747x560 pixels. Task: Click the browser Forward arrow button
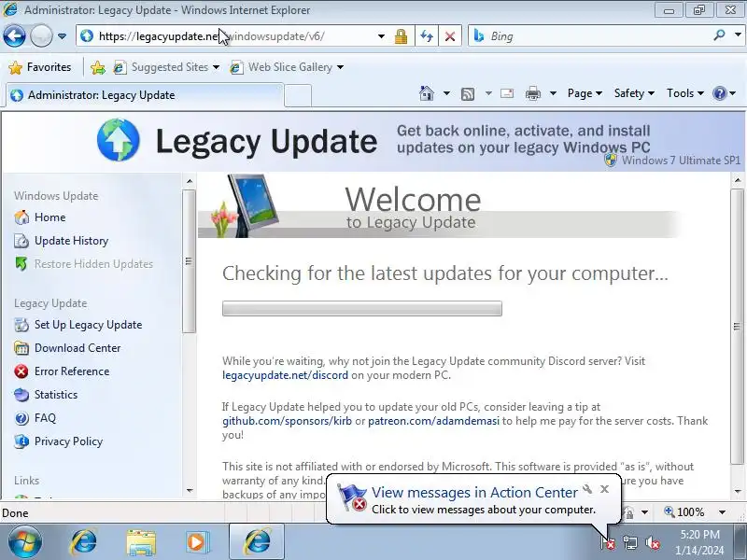(41, 35)
